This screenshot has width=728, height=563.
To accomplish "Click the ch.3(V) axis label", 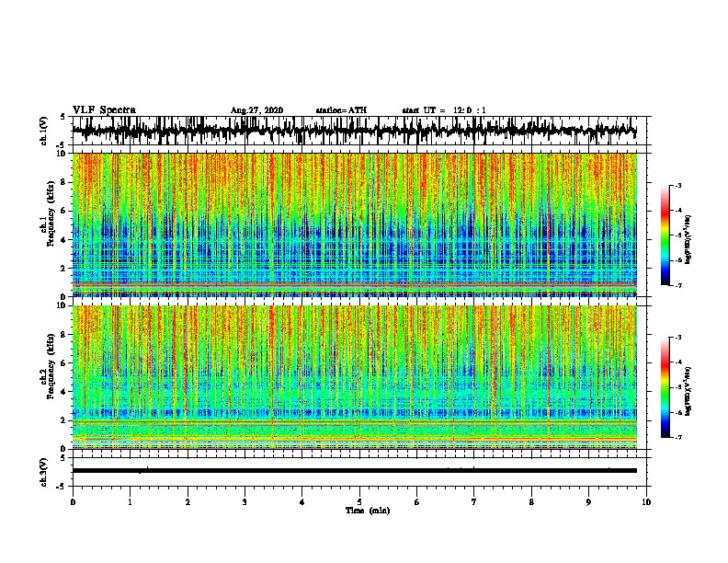I will click(44, 472).
